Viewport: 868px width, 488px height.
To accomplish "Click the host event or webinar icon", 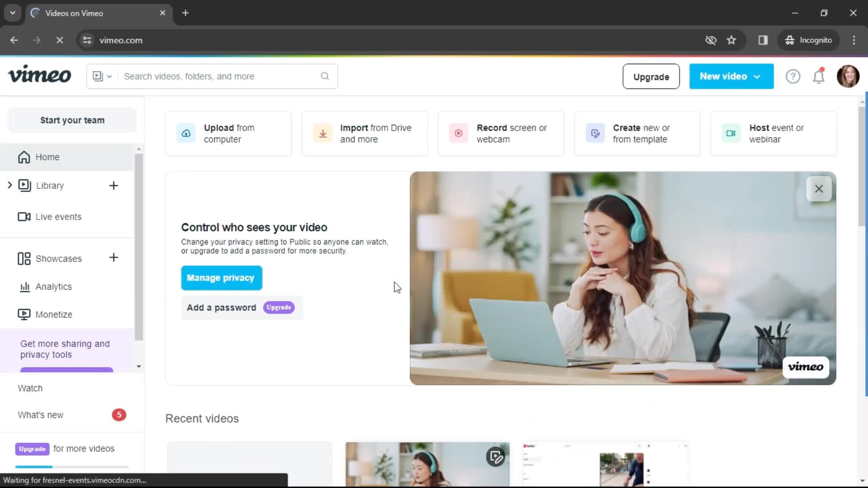I will pyautogui.click(x=730, y=133).
